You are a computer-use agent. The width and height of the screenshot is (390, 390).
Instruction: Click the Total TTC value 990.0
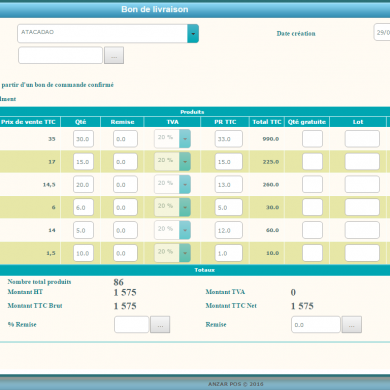coord(271,139)
